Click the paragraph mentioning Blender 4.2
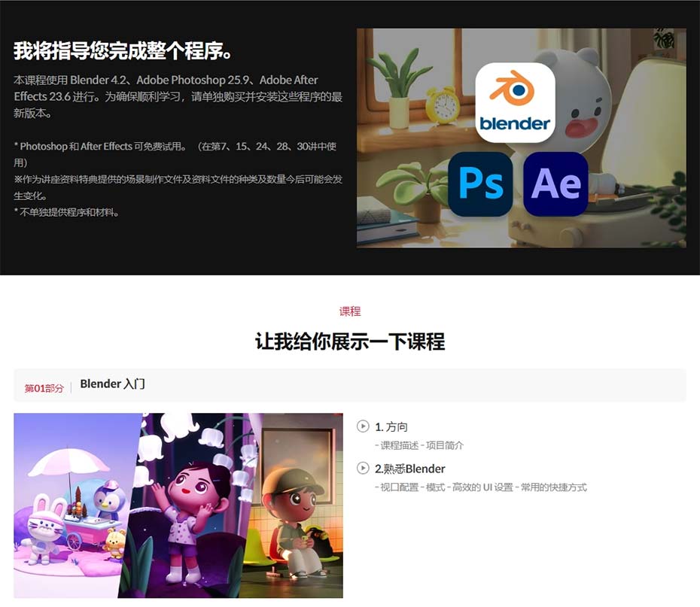 click(x=178, y=96)
